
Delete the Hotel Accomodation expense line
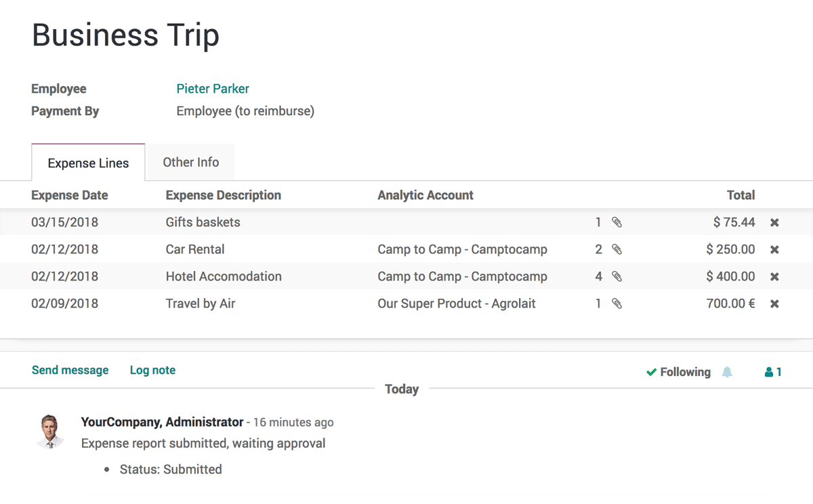click(774, 276)
